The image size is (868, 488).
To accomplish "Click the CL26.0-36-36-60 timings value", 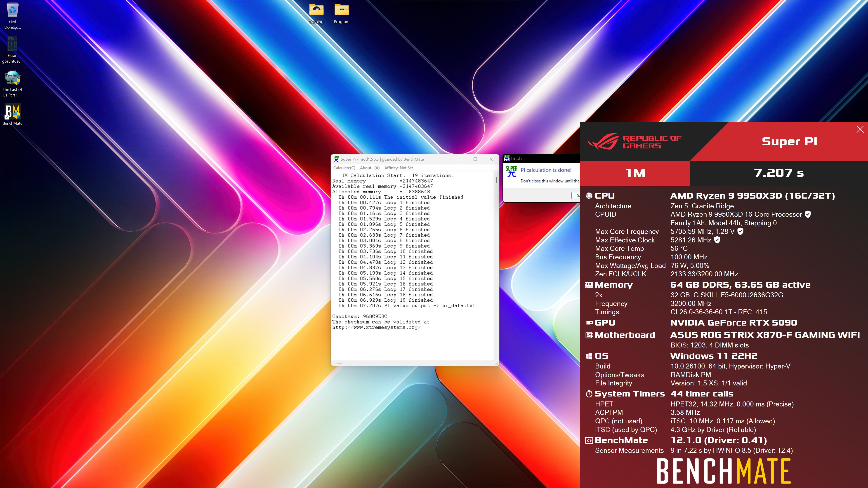I will point(718,312).
